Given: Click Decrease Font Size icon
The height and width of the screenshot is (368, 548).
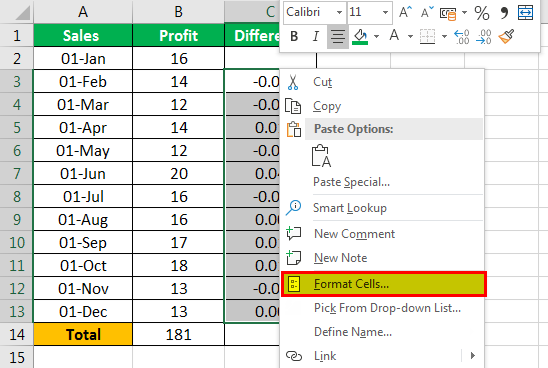Looking at the screenshot, I should 427,13.
